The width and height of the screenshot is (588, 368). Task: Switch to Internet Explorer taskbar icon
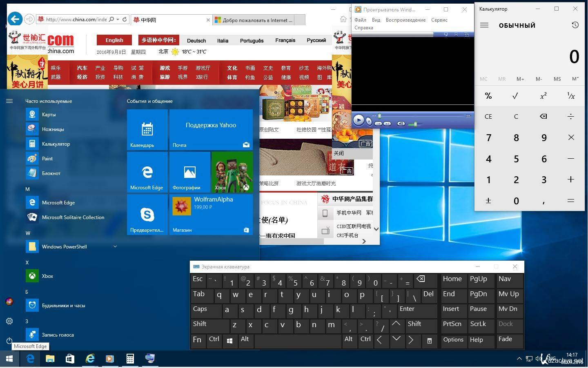90,359
